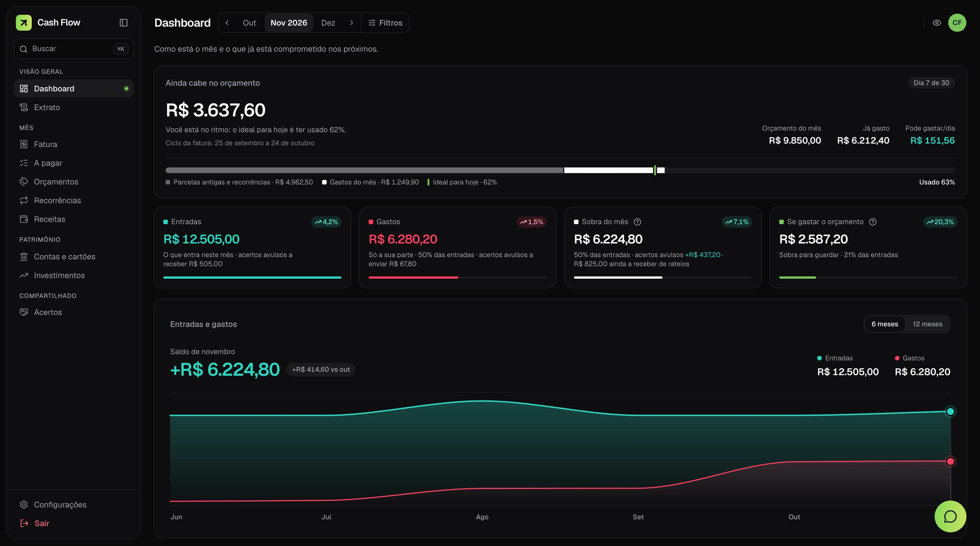Click the Parcelas antigas e recorrências legend
Screen dimensions: 980x546
[239, 182]
